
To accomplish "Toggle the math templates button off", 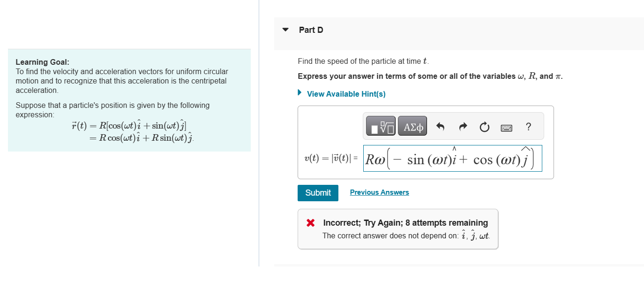I will (x=381, y=126).
